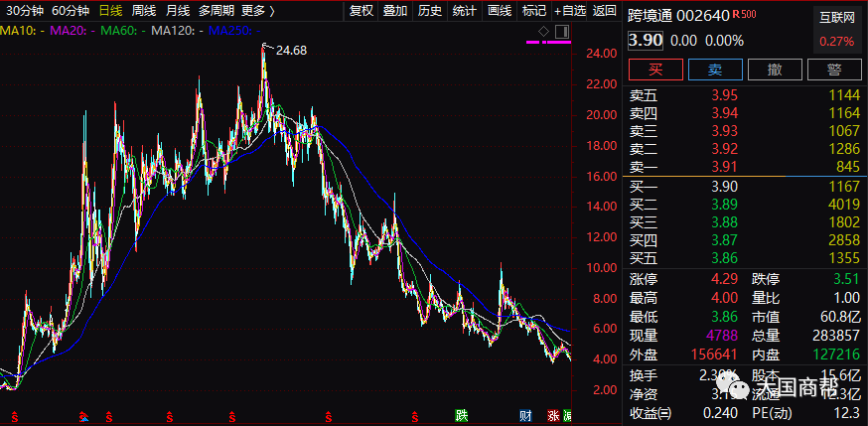868x426 pixels.
Task: Click the 收益 value 0.240
Action: (x=721, y=413)
